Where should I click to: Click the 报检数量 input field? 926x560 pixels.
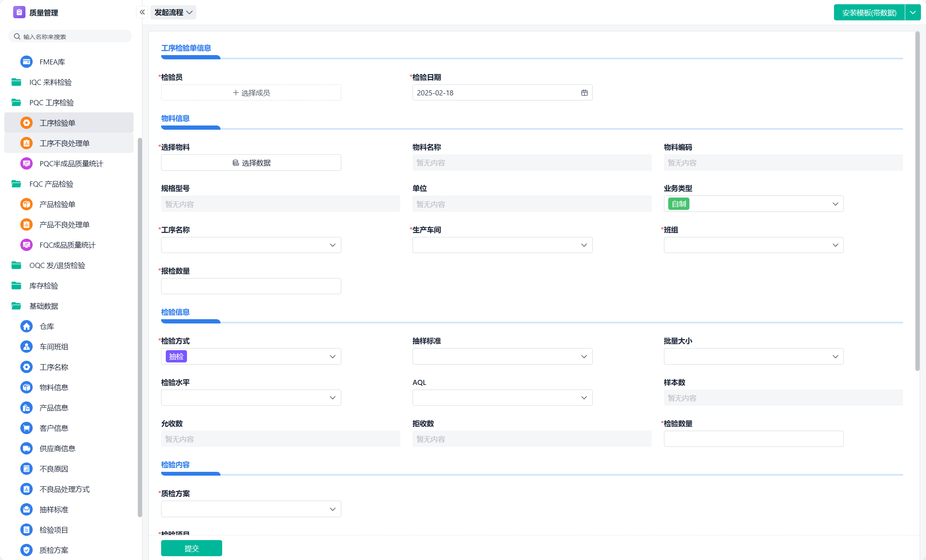coord(251,286)
